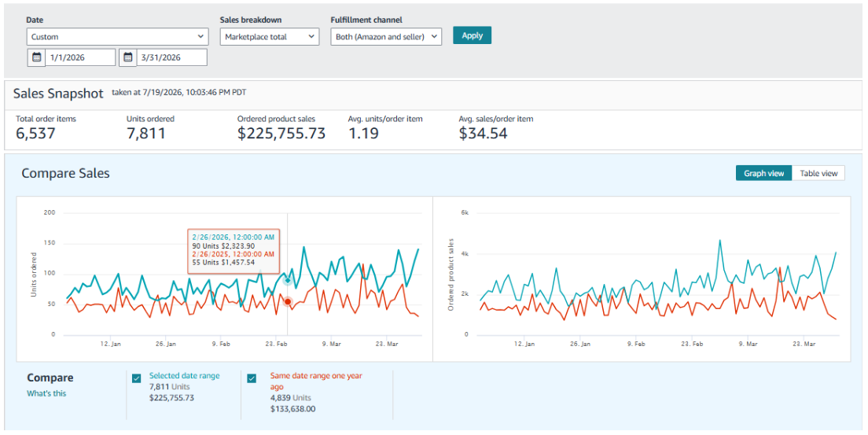Open the Fulfillment channel dropdown

tap(386, 37)
